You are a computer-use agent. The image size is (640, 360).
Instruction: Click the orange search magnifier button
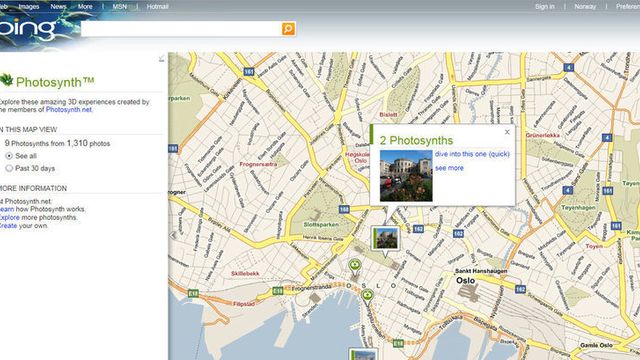[288, 29]
